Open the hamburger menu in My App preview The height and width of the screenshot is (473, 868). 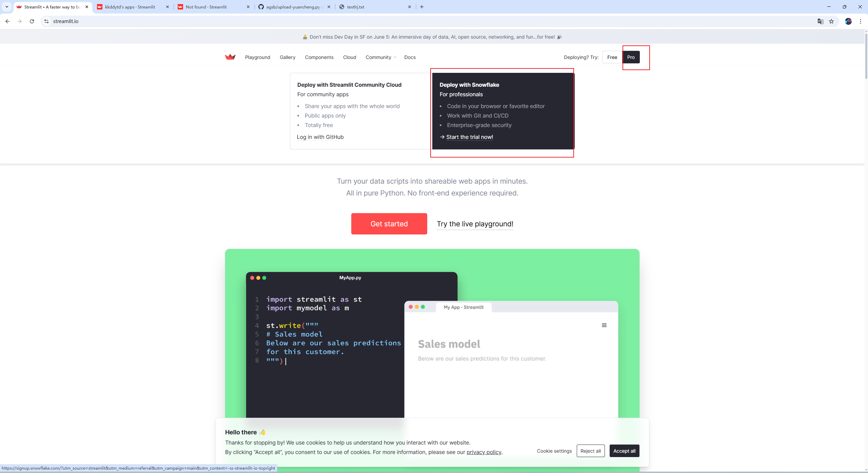coord(604,325)
